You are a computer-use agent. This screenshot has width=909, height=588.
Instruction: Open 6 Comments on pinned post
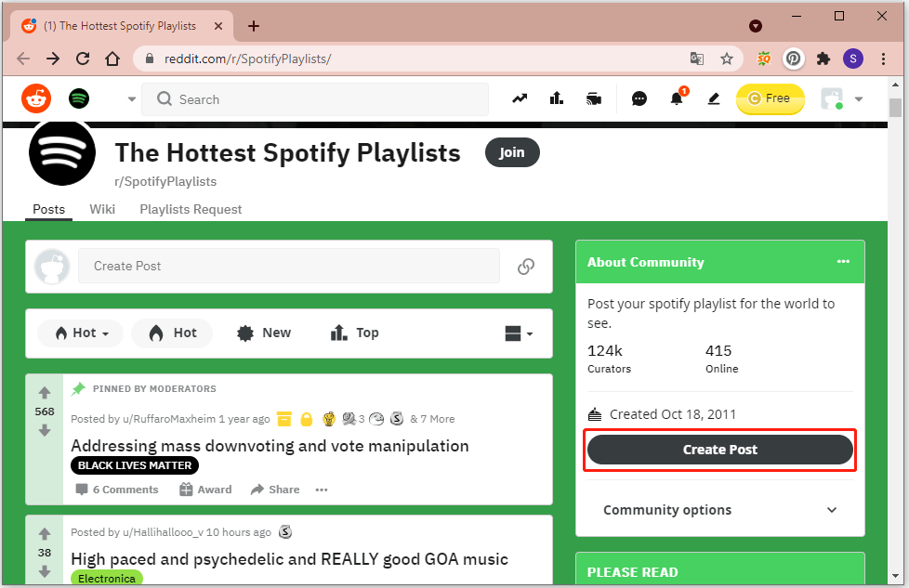pos(117,490)
